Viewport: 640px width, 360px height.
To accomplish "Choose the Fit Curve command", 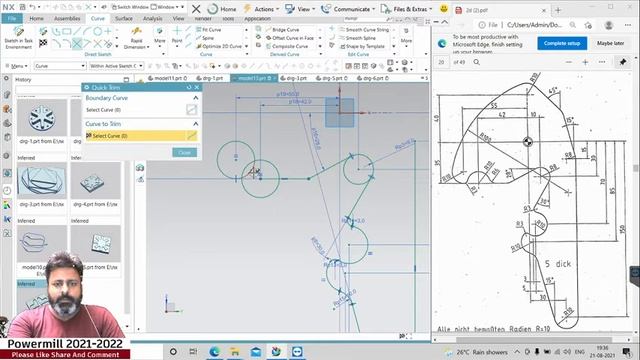I will [x=209, y=30].
